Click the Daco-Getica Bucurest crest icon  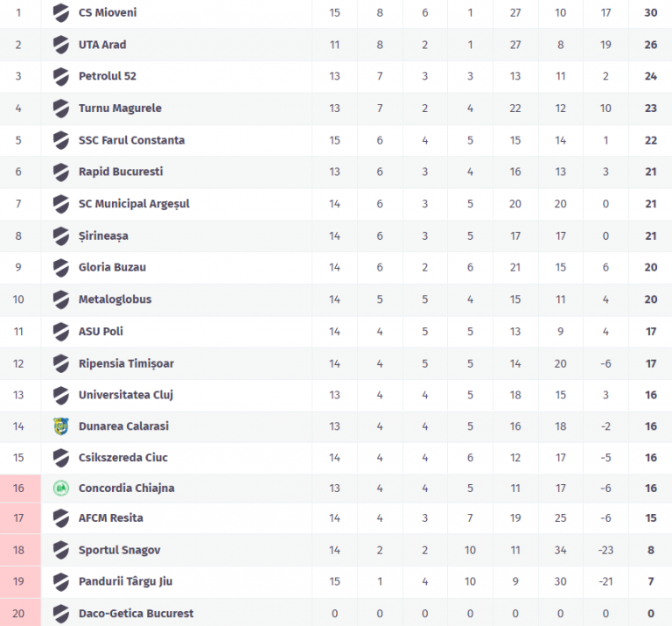tap(60, 613)
